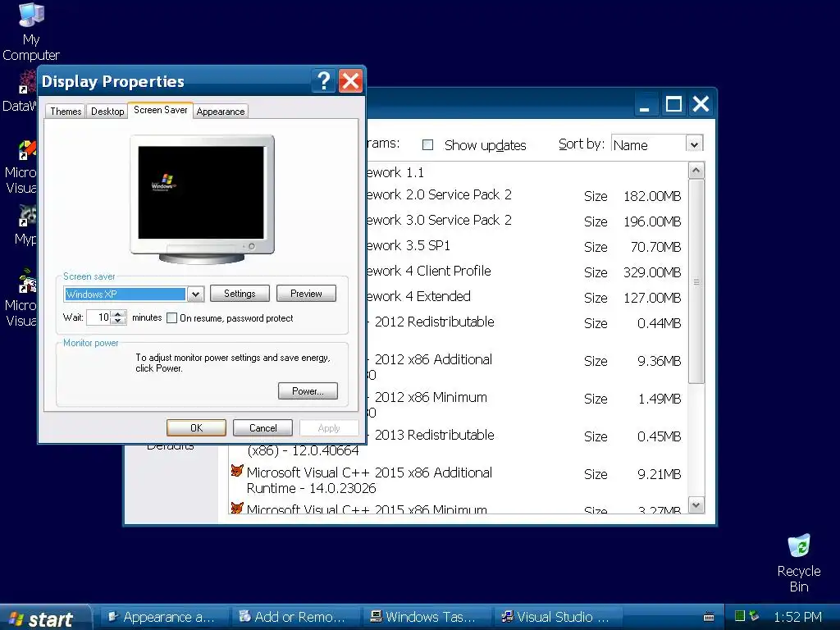Switch to Appearance a... taskbar item
840x630 pixels.
(164, 617)
